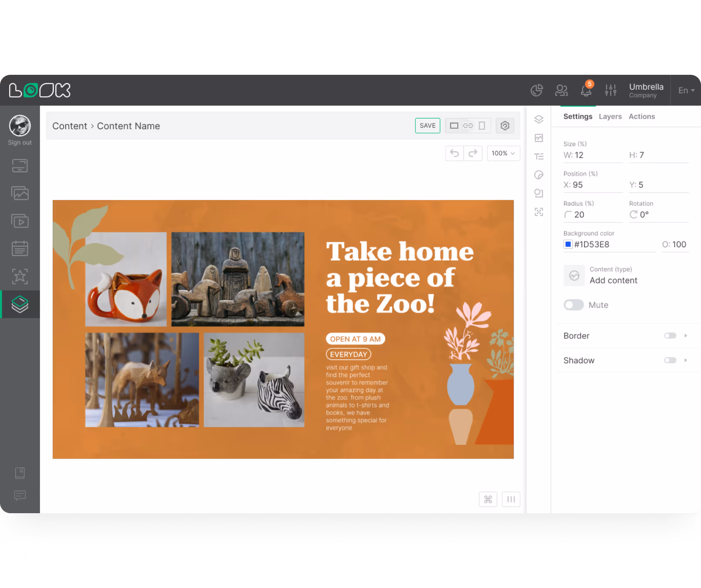The width and height of the screenshot is (701, 588).
Task: Switch to the Actions tab
Action: (642, 116)
